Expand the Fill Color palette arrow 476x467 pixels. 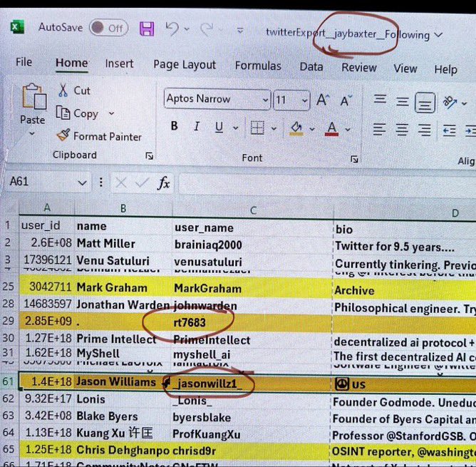click(312, 129)
